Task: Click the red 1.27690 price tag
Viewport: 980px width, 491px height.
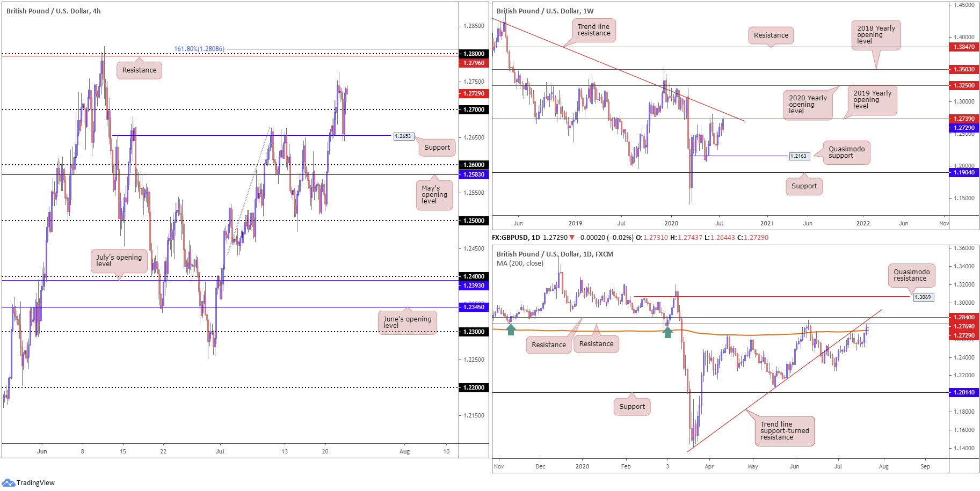Action: [x=963, y=326]
